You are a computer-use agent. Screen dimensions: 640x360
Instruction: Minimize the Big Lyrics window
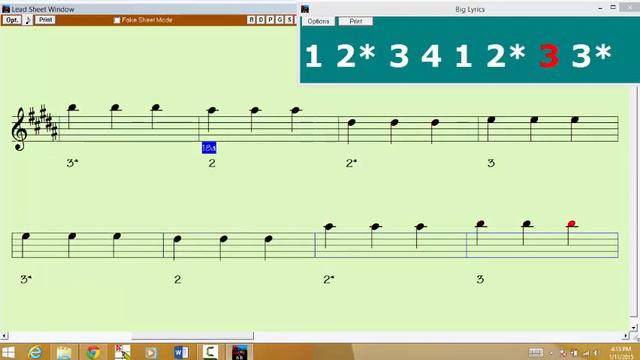(600, 8)
